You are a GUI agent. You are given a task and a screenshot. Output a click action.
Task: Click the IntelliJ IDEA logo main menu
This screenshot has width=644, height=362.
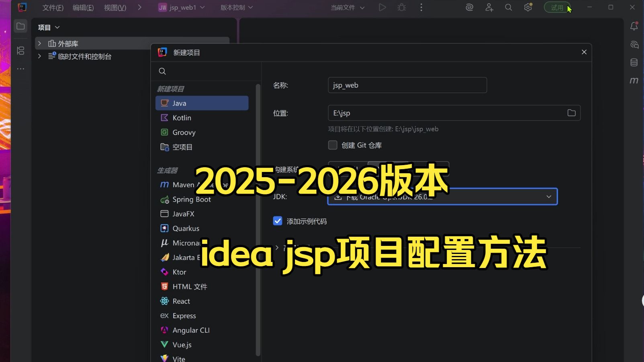[22, 7]
